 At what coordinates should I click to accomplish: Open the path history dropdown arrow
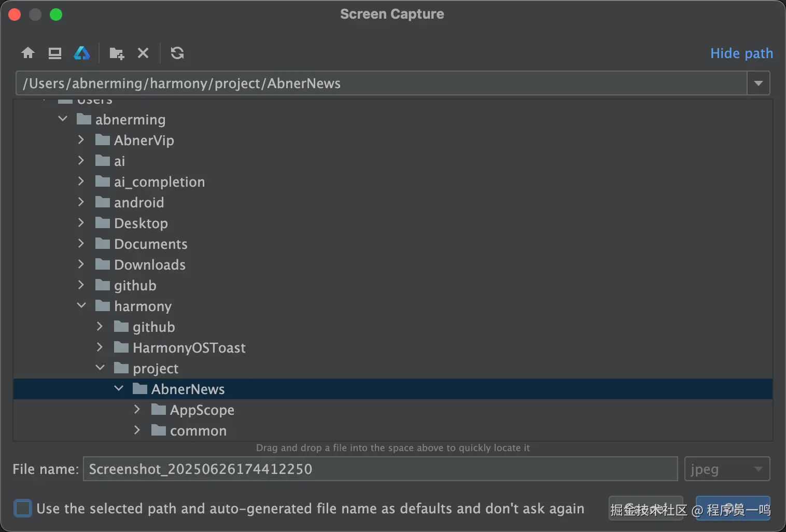(759, 83)
